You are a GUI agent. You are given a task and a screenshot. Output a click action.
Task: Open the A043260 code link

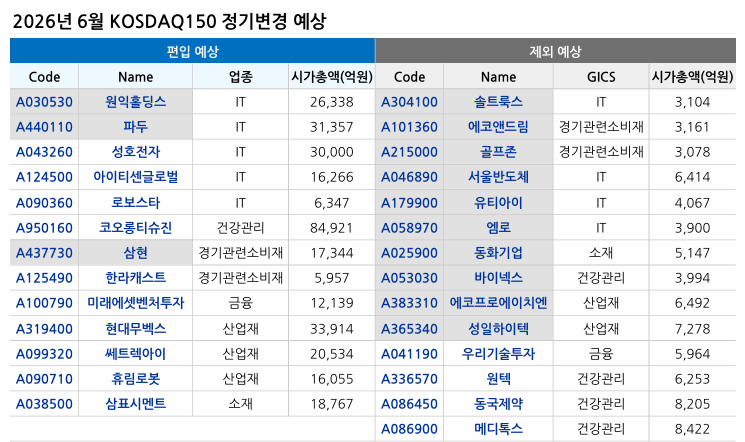pyautogui.click(x=44, y=153)
